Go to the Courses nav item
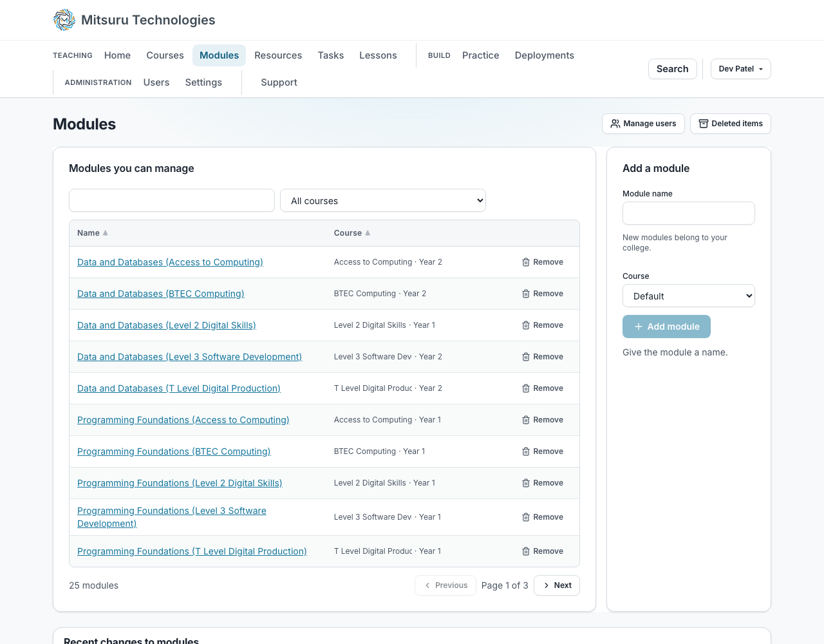 (165, 55)
